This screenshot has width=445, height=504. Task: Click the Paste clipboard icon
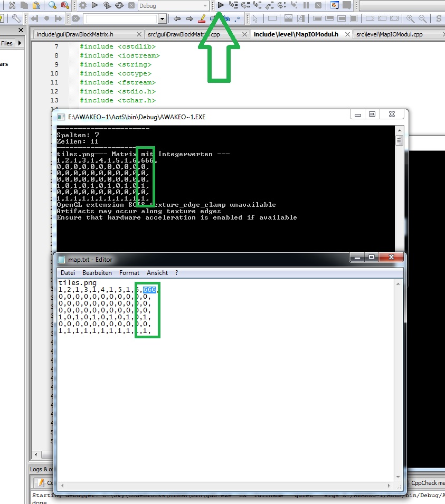click(x=36, y=5)
